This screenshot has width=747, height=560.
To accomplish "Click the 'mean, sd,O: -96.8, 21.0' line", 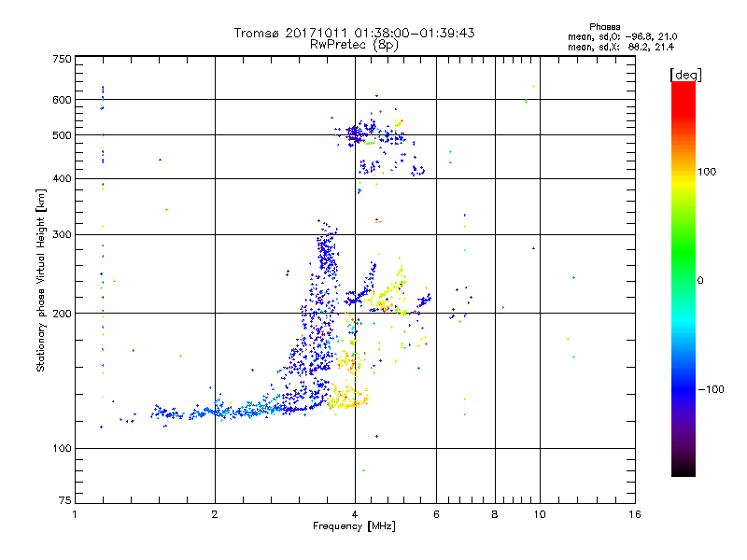I will point(622,36).
